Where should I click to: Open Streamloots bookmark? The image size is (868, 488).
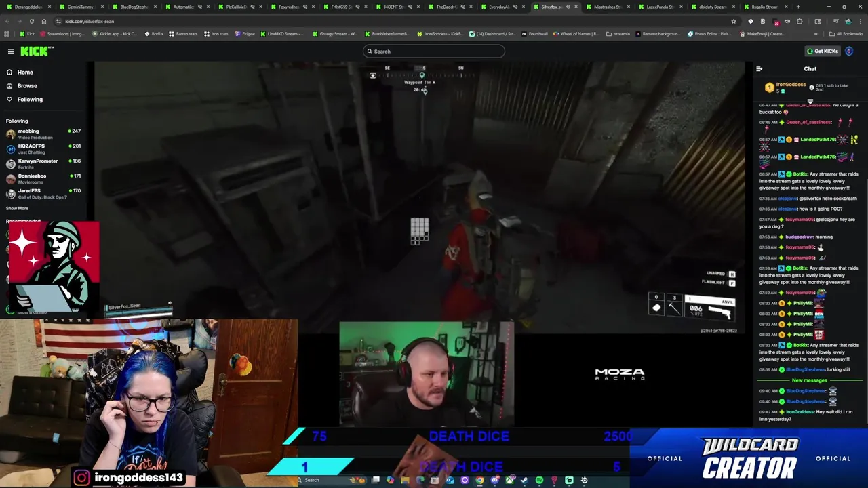coord(62,34)
